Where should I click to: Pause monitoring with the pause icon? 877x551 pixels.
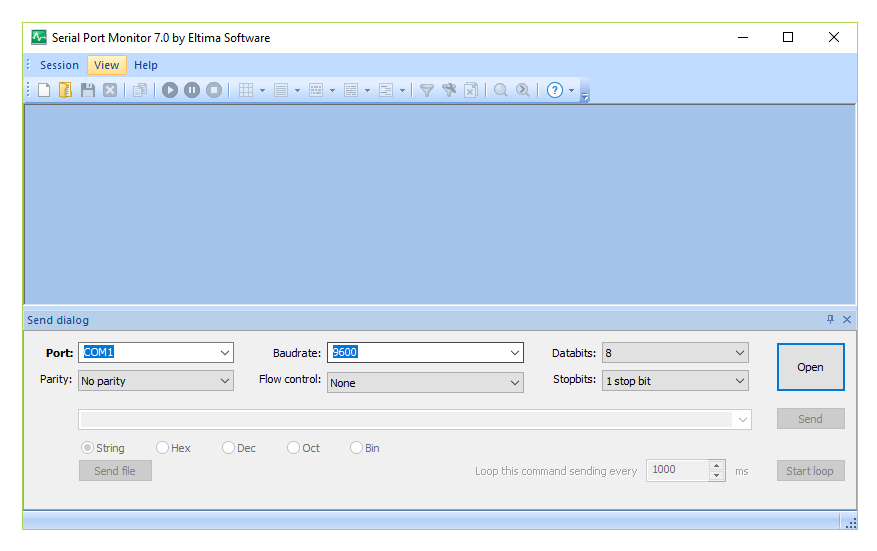[192, 90]
